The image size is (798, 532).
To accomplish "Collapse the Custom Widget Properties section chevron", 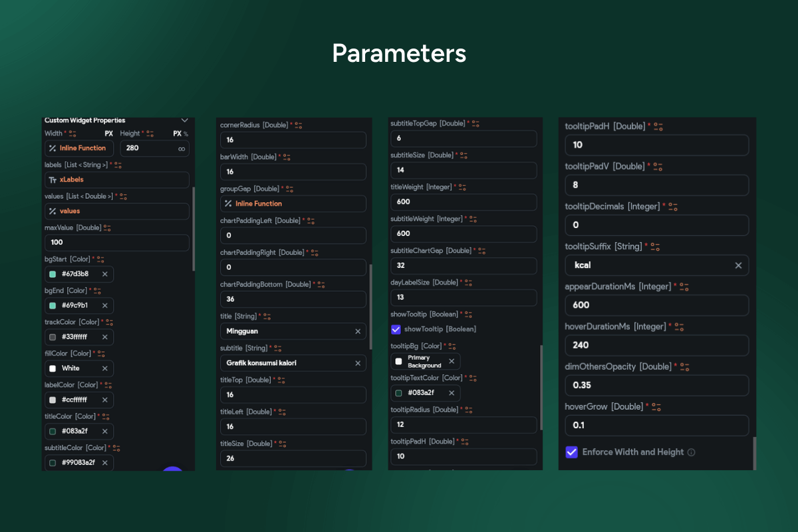I will [185, 120].
